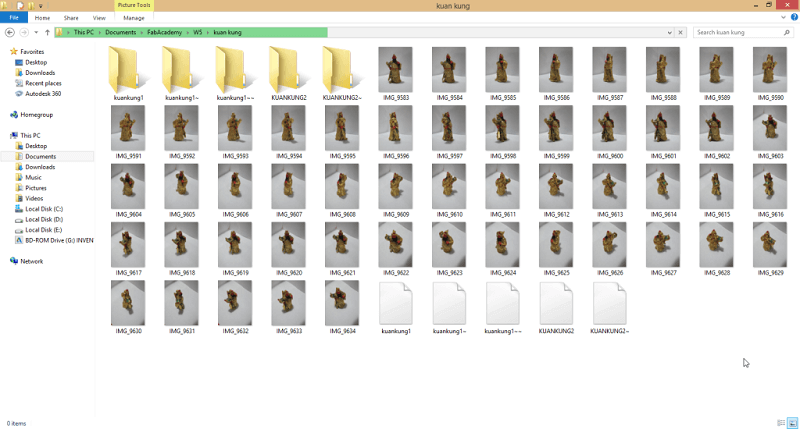Click W5 in the address breadcrumb

[x=197, y=32]
